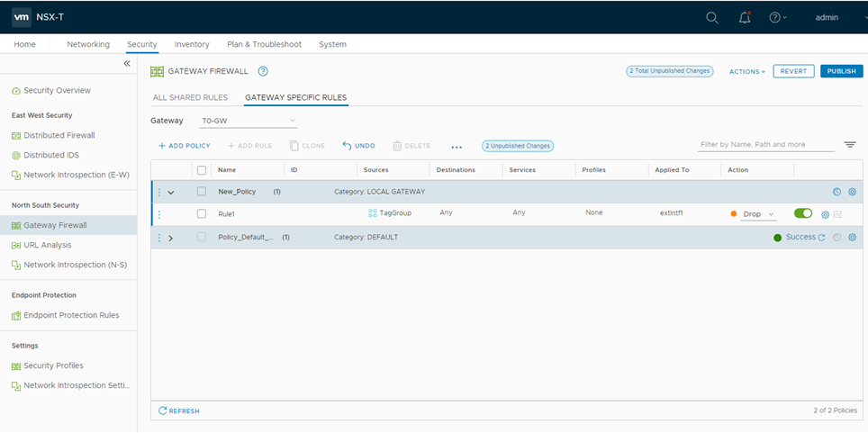Collapse the left sidebar with double chevron
Viewport: 868px width, 433px height.
pyautogui.click(x=127, y=64)
